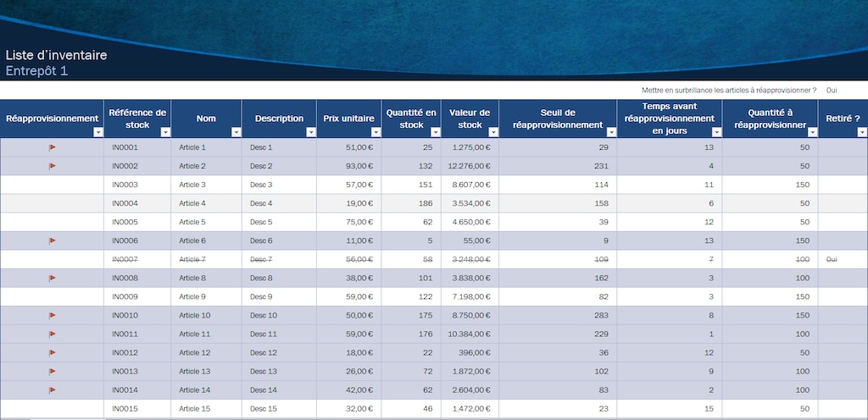868x420 pixels.
Task: Select the reorder days cell for Article 11
Action: [x=670, y=334]
